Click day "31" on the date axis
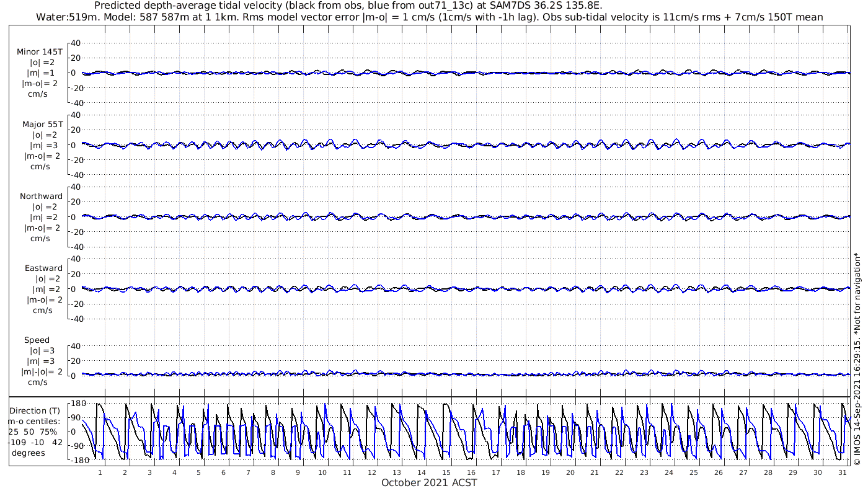Screen dimensions: 868x496 coord(842,472)
